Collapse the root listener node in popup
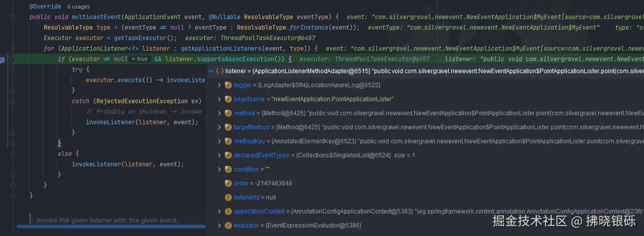Image resolution: width=644 pixels, height=236 pixels. (211, 71)
